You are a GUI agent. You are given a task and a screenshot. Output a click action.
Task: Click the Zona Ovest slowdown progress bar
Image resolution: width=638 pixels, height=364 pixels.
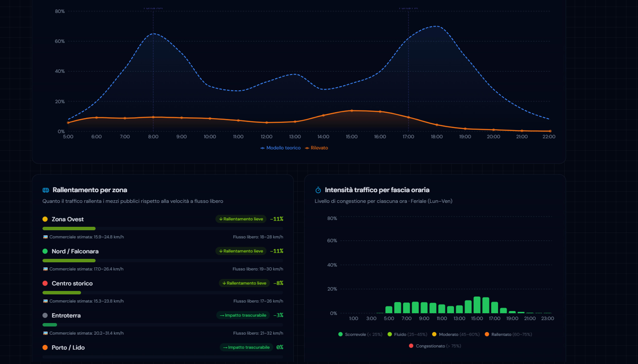[x=163, y=229]
